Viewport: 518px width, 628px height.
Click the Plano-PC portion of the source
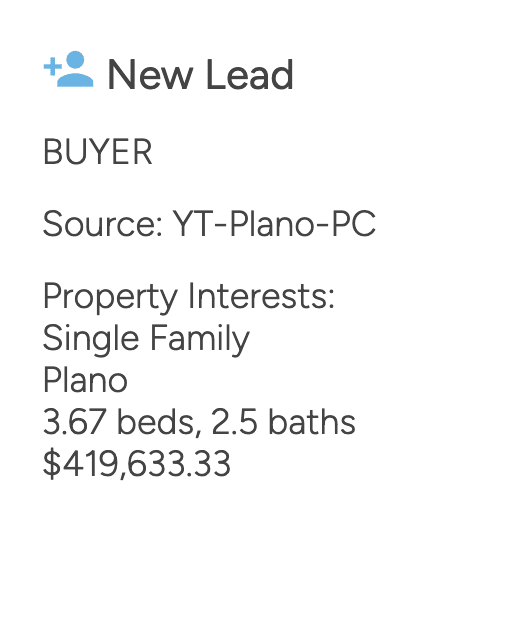pyautogui.click(x=303, y=223)
